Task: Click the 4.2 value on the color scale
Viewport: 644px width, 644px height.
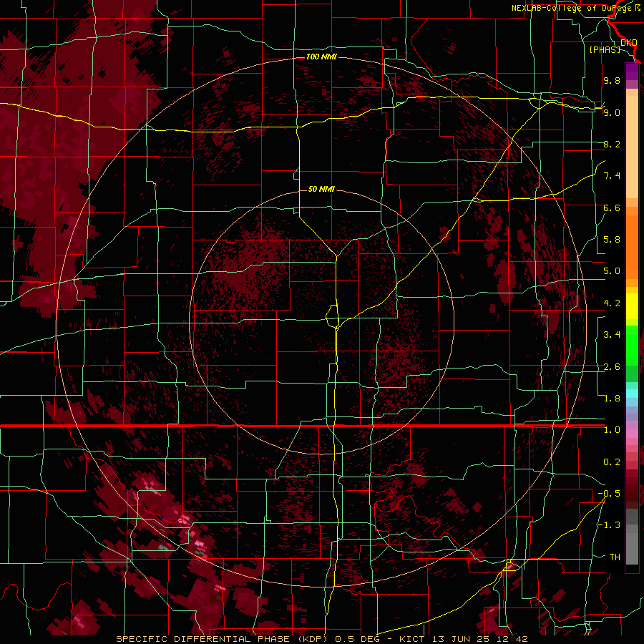Action: click(x=612, y=303)
